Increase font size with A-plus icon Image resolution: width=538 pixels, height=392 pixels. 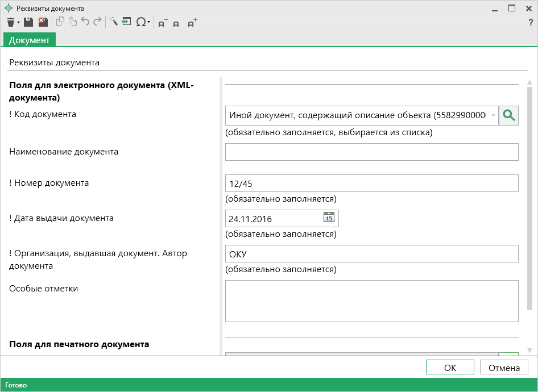click(192, 23)
